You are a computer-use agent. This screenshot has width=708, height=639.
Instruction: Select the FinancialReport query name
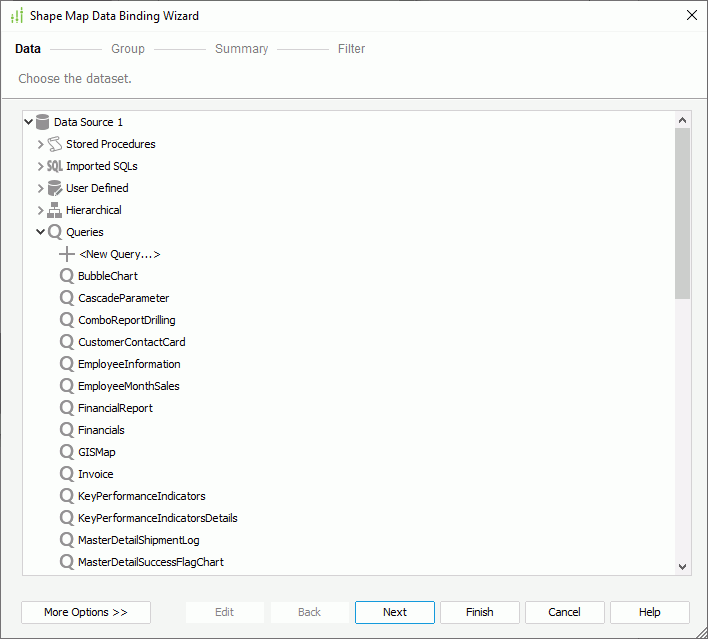pos(116,408)
